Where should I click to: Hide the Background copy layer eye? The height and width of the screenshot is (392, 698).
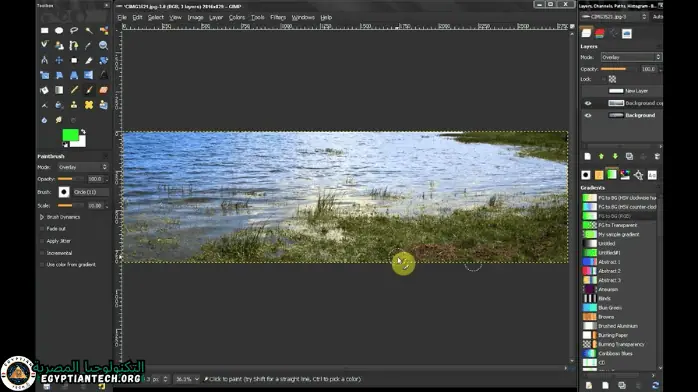point(588,103)
